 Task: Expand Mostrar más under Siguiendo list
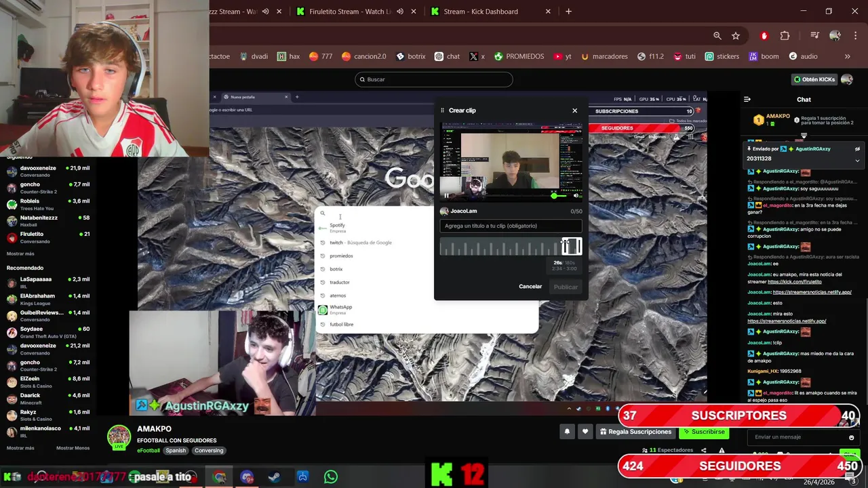(x=20, y=253)
